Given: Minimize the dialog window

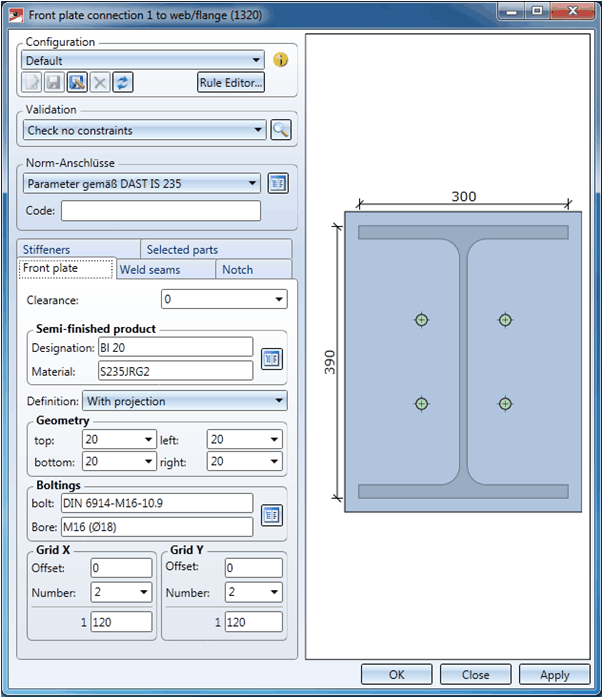Looking at the screenshot, I should [511, 11].
